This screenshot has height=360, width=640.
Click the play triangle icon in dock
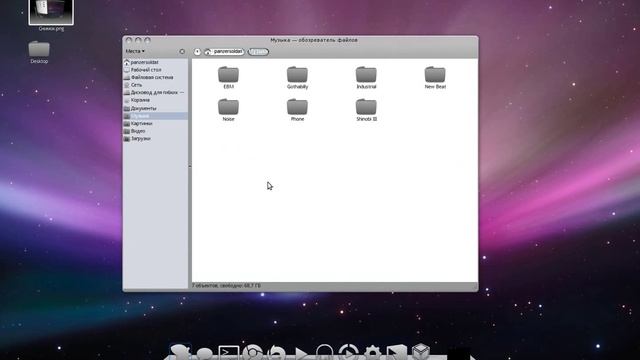click(x=301, y=353)
